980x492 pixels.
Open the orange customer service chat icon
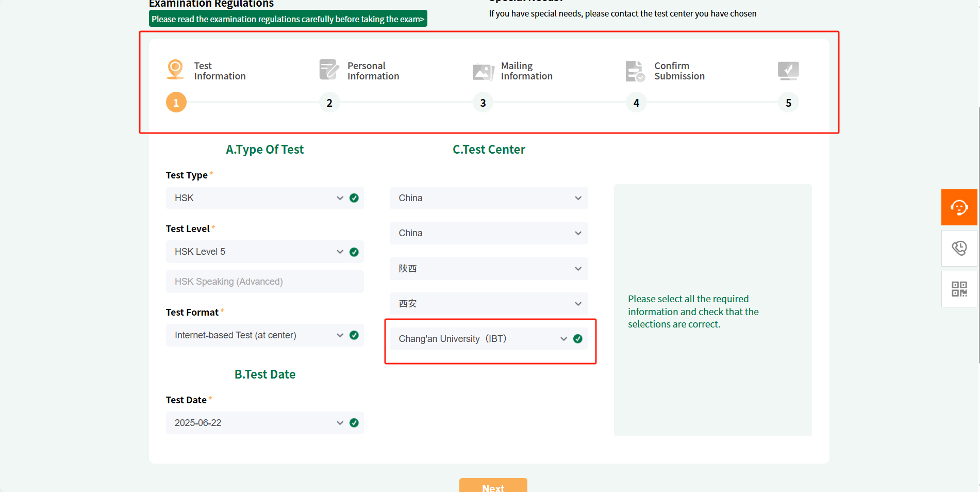(x=959, y=207)
